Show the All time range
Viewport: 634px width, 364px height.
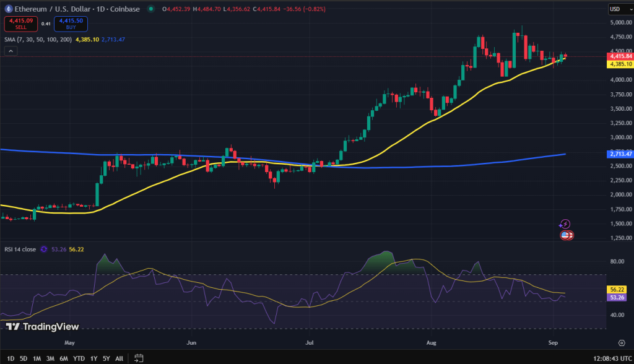point(119,358)
